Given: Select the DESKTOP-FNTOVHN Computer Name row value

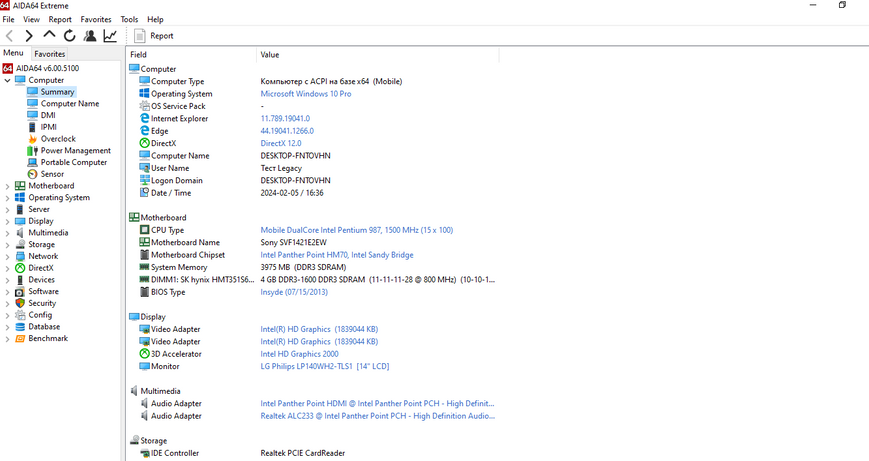Looking at the screenshot, I should pyautogui.click(x=295, y=156).
